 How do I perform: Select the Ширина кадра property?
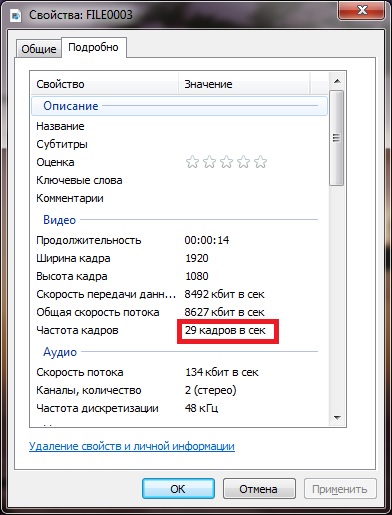coord(73,258)
